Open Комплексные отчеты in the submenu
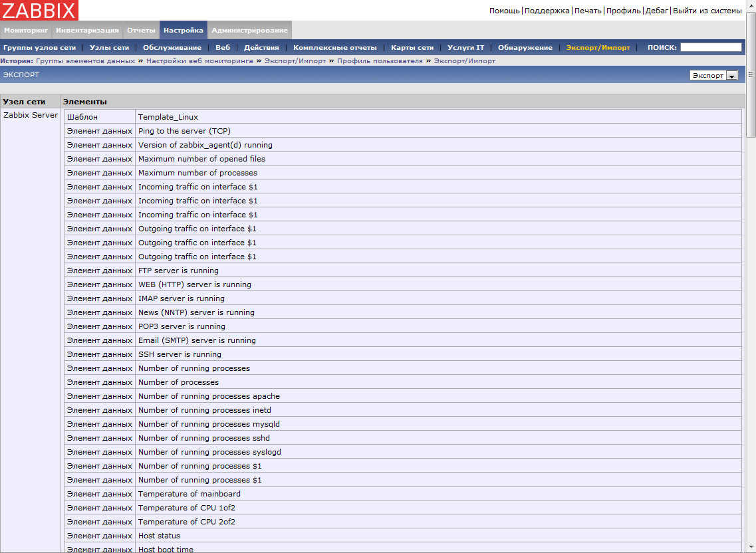The image size is (756, 553). 335,47
